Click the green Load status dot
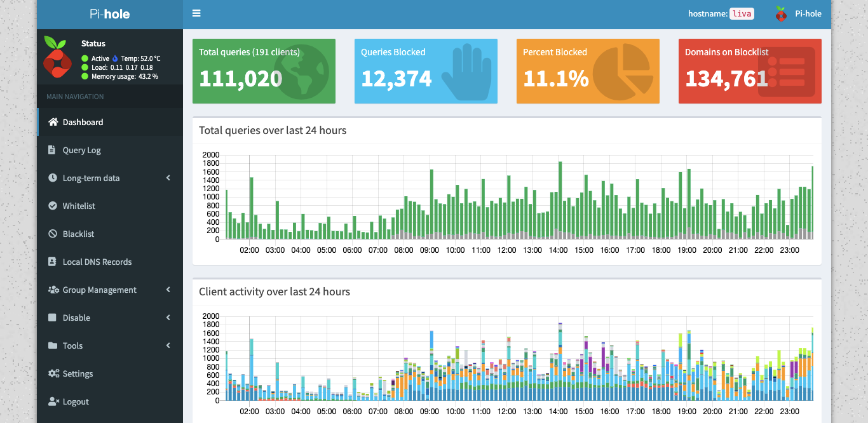868x423 pixels. tap(85, 67)
